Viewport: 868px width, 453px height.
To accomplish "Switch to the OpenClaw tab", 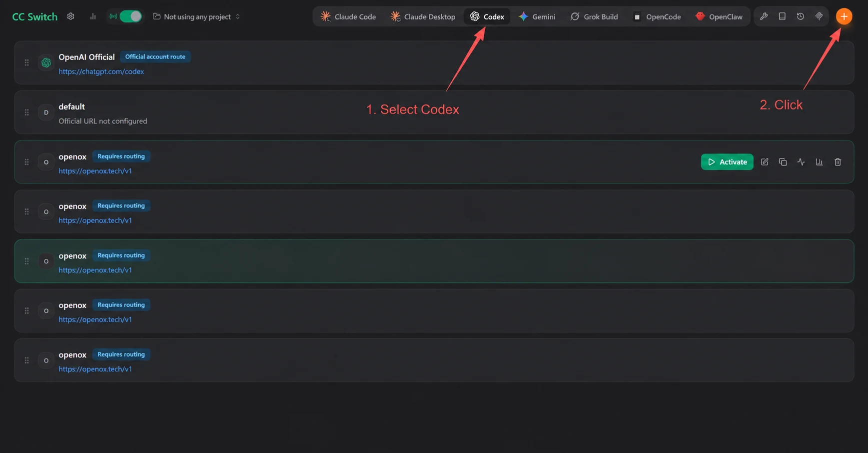I will [719, 16].
